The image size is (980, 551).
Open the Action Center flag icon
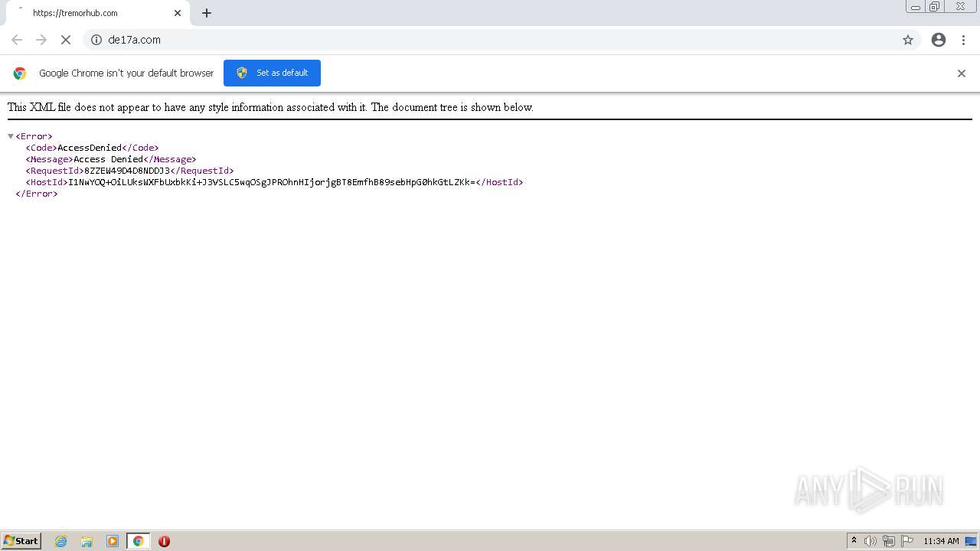pos(907,541)
